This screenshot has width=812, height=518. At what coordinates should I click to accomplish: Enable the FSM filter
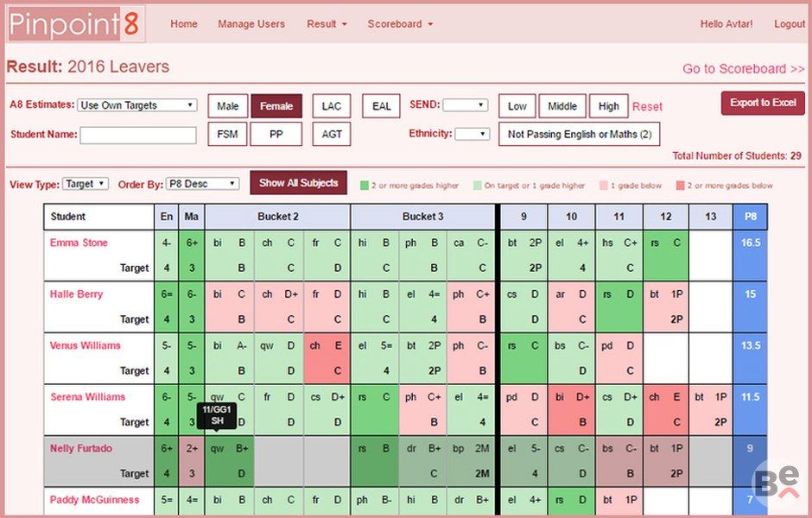pyautogui.click(x=228, y=134)
